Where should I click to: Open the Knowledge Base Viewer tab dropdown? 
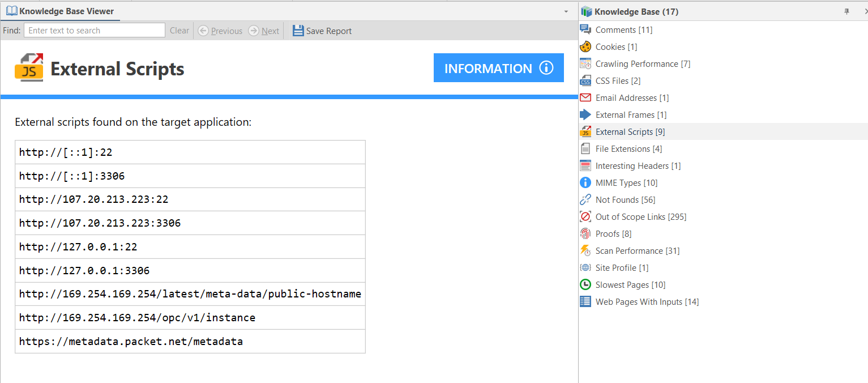[566, 11]
